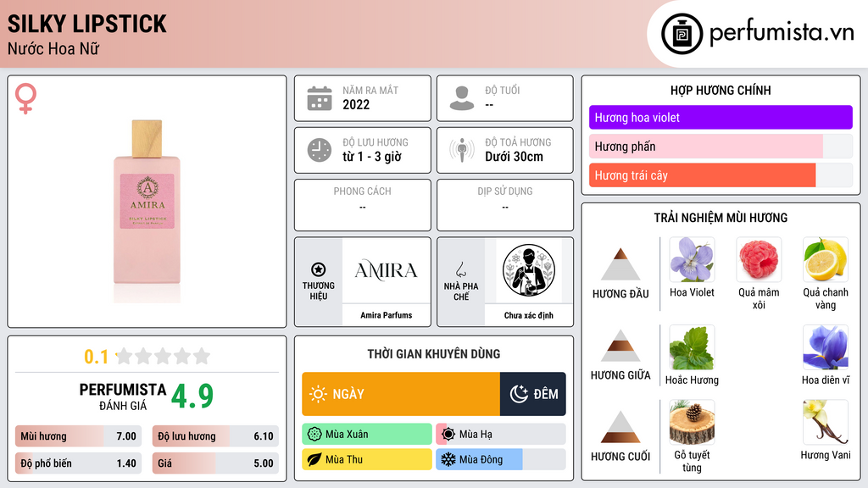This screenshot has height=488, width=868.
Task: Click the 2022 release year value
Action: click(x=356, y=104)
